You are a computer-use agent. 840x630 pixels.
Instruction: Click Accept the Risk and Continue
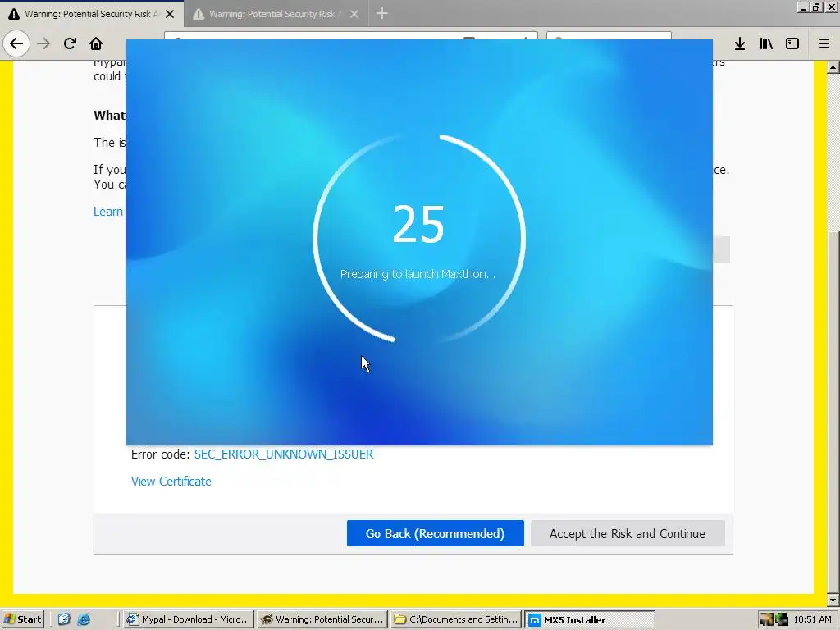628,533
